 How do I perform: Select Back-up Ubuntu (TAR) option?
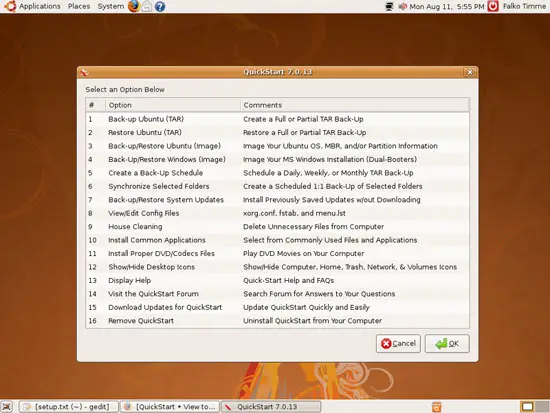coord(277,119)
